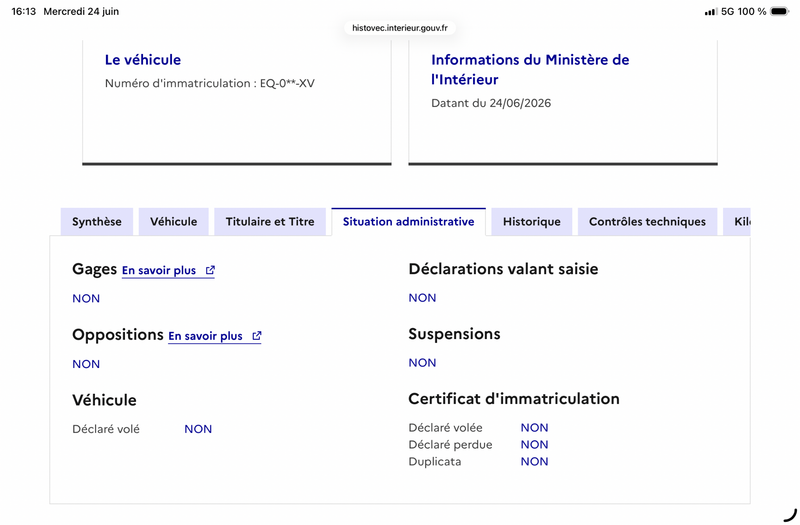Click the 'Le véhicule' card heading

pos(143,60)
